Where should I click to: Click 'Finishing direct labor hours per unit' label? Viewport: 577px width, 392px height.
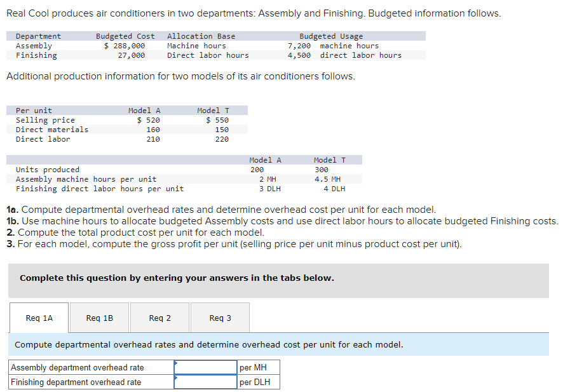coord(100,189)
